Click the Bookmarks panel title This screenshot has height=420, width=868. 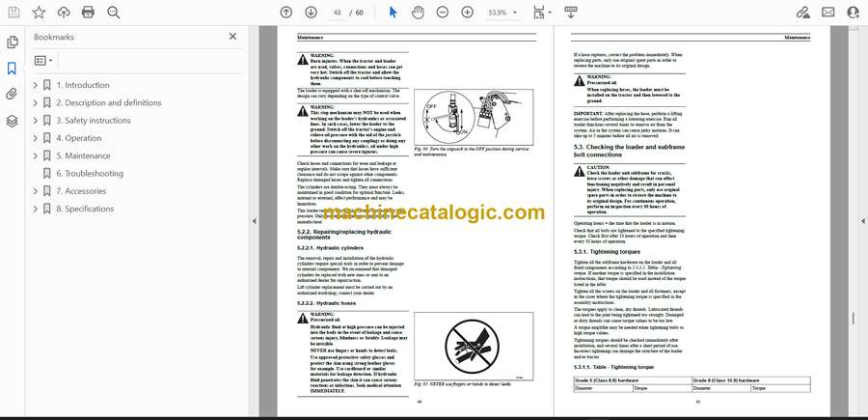[x=54, y=37]
